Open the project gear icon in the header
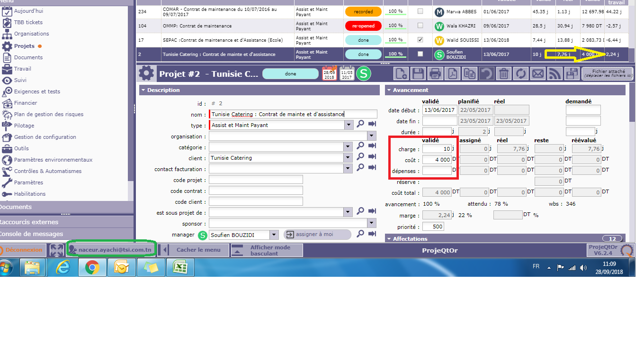Viewport: 644px width, 364px height. click(x=146, y=73)
